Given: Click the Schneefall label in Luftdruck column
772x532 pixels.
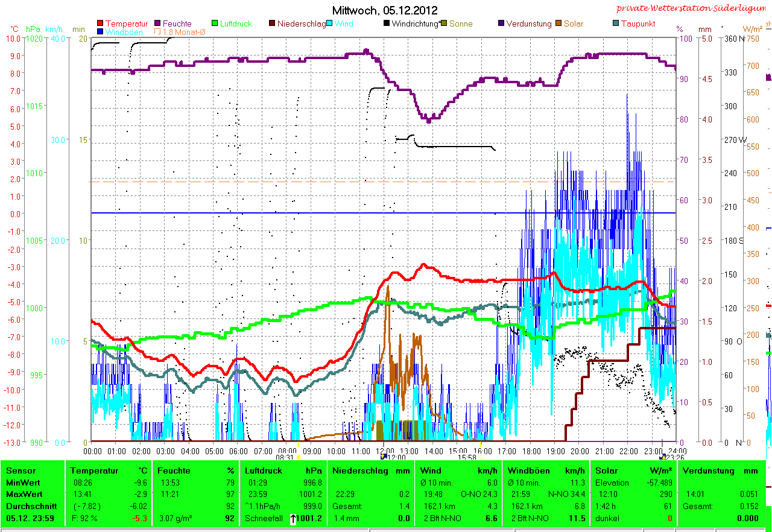Looking at the screenshot, I should [x=261, y=518].
